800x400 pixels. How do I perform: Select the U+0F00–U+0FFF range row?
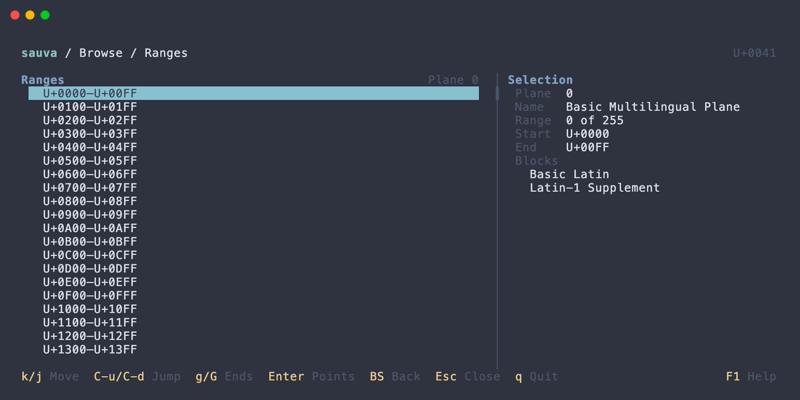coord(254,295)
